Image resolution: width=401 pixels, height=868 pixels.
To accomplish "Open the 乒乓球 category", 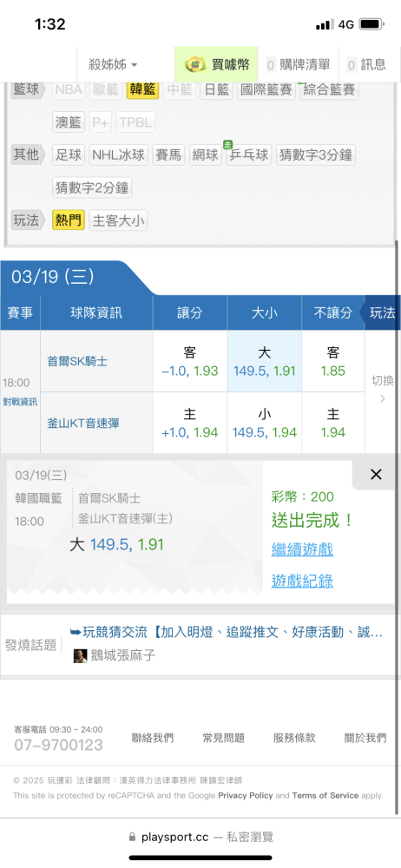I will (x=249, y=155).
